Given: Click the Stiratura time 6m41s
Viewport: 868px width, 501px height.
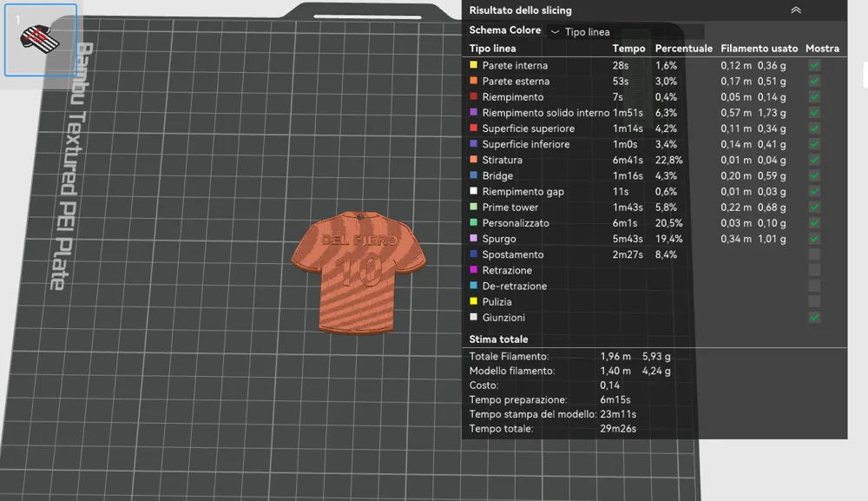Looking at the screenshot, I should pos(628,160).
